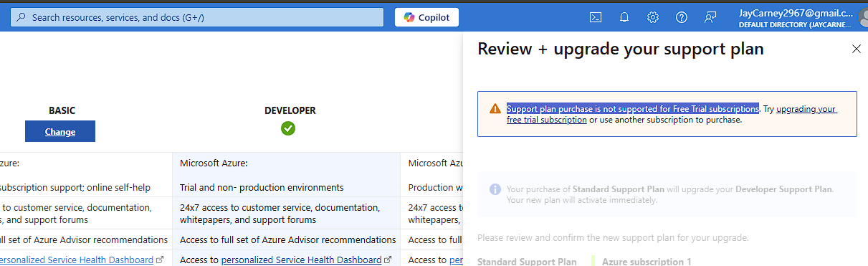Click the Change button under BASIC

click(x=60, y=131)
